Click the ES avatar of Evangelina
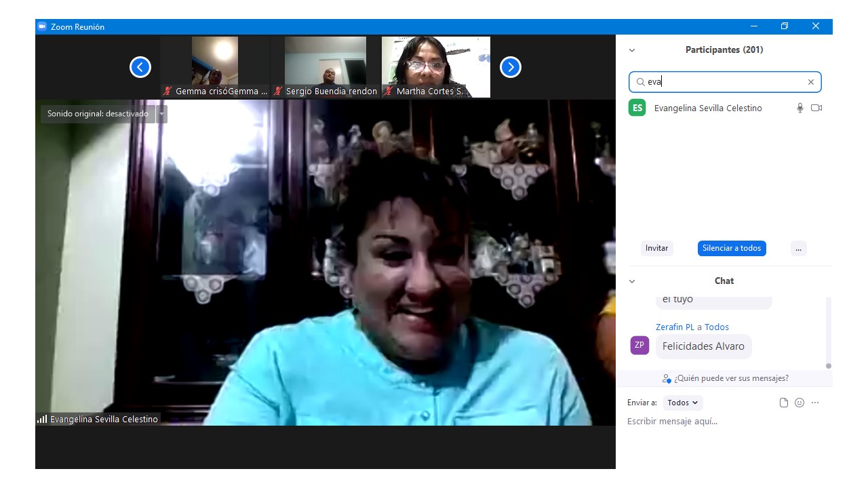Image resolution: width=868 pixels, height=488 pixels. pos(637,108)
